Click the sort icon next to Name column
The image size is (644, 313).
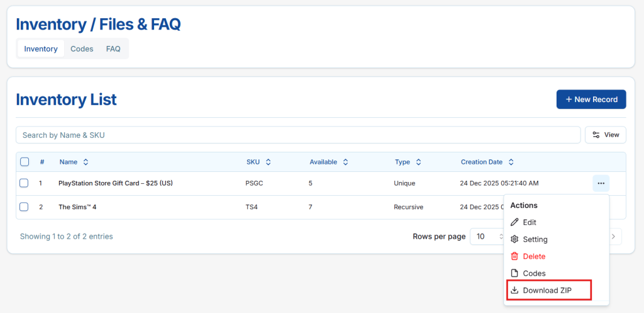tap(86, 162)
